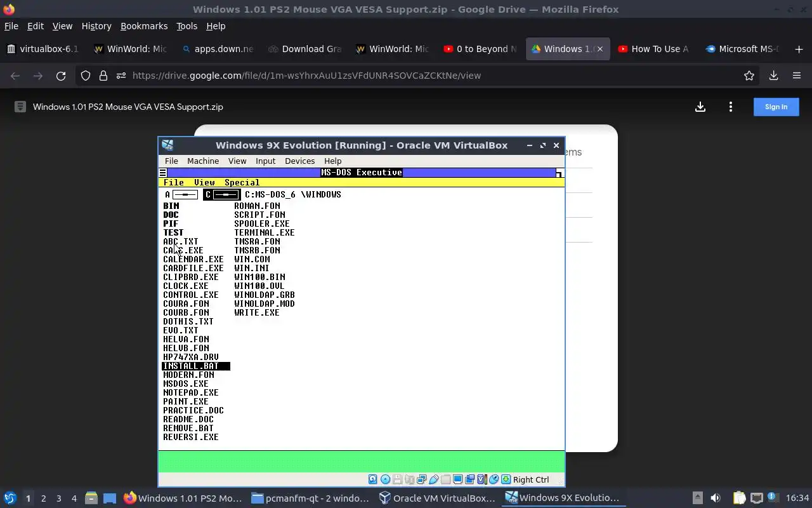Open the Firefox tracking protection shield
812x508 pixels.
pos(86,76)
